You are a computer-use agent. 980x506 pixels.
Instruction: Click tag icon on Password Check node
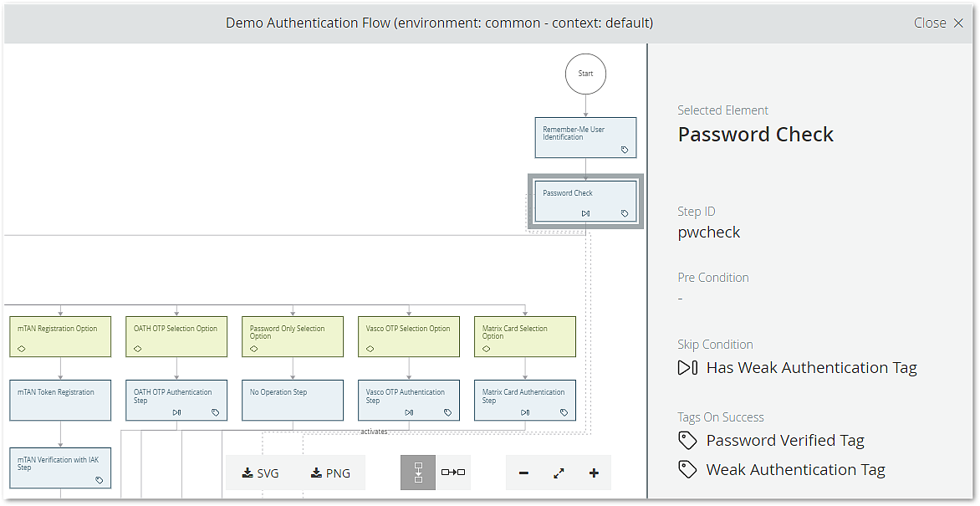[625, 213]
